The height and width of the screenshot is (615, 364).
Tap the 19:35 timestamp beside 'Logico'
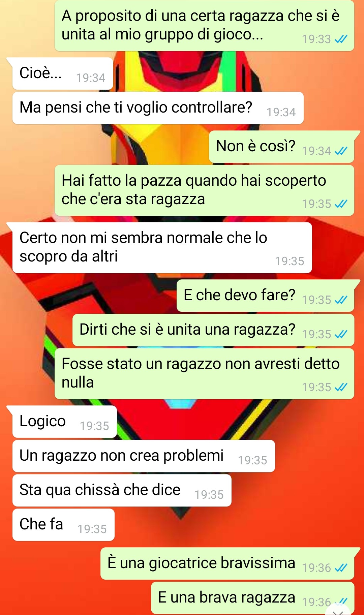[x=94, y=426]
